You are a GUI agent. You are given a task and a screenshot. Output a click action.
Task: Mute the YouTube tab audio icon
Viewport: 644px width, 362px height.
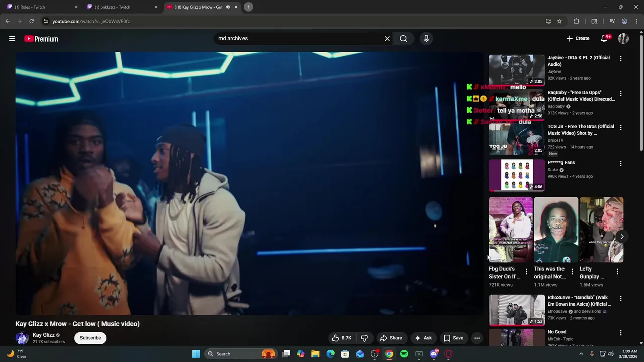pos(228,7)
